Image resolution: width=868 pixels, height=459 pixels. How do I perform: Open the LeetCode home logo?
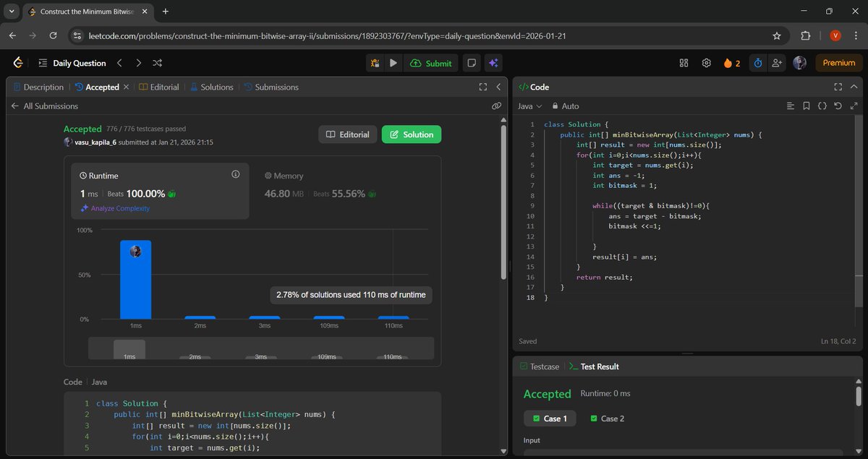[x=18, y=63]
